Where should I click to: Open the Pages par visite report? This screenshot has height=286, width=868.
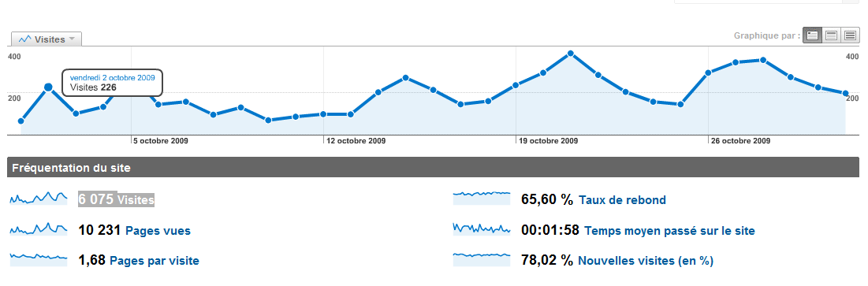(155, 261)
